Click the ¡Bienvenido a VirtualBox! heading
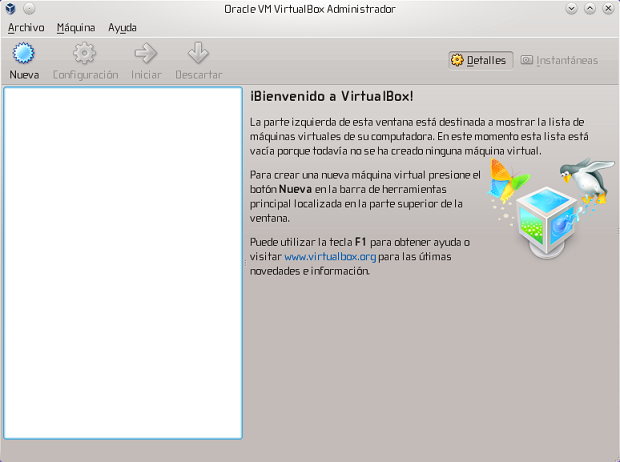The width and height of the screenshot is (620, 462). point(332,96)
